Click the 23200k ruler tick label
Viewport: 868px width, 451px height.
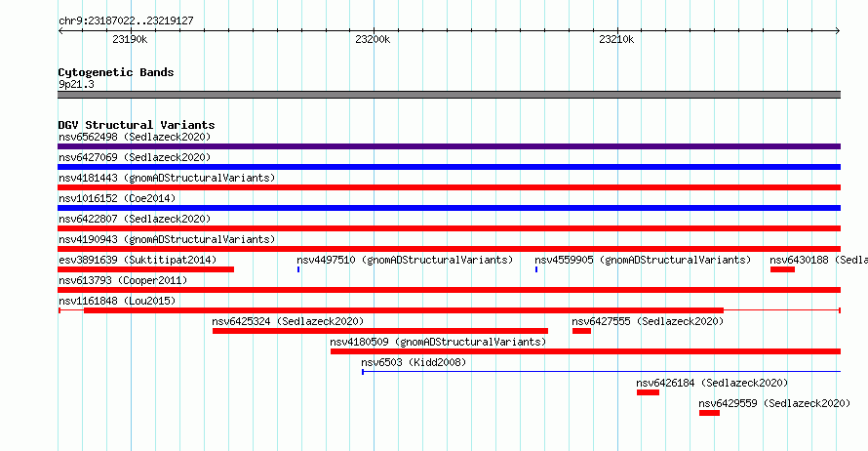point(373,39)
